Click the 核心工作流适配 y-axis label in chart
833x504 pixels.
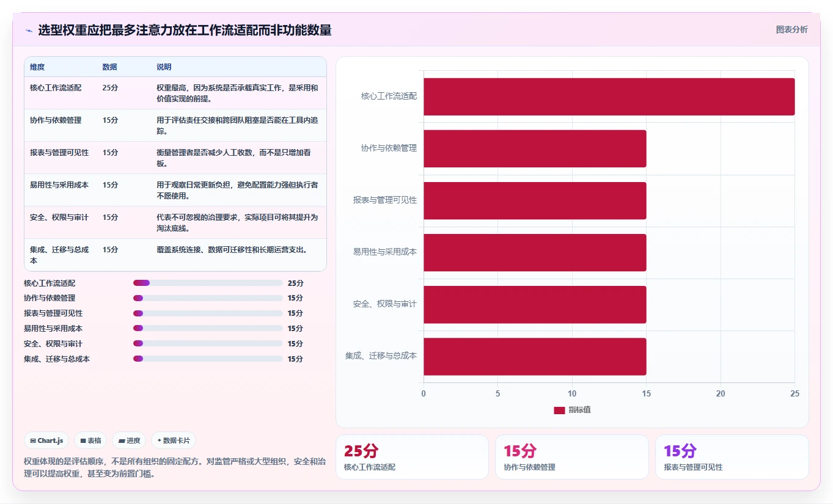coord(389,96)
